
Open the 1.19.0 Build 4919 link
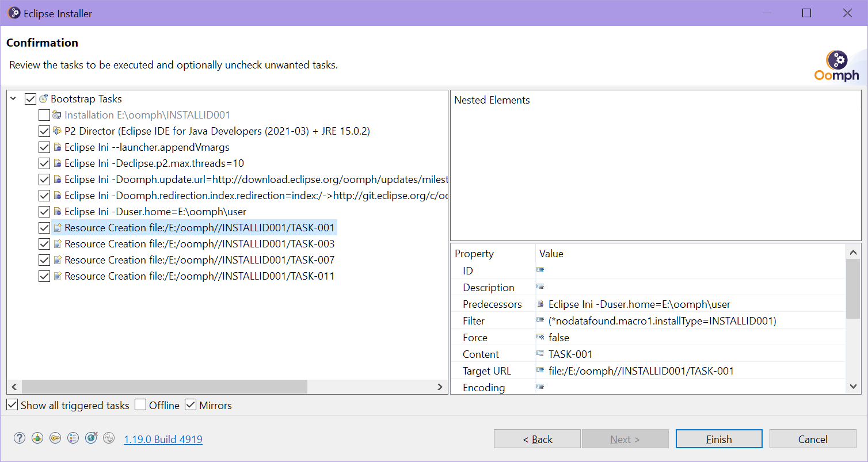[163, 439]
